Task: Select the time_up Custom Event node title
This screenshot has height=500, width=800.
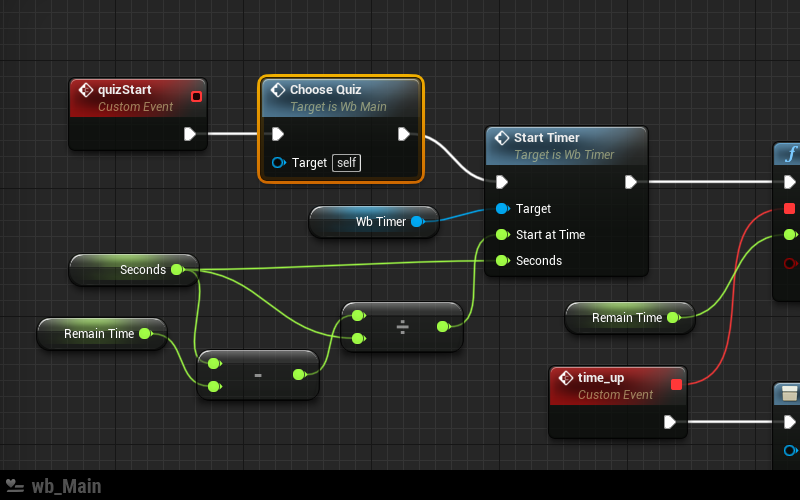Action: [x=601, y=378]
